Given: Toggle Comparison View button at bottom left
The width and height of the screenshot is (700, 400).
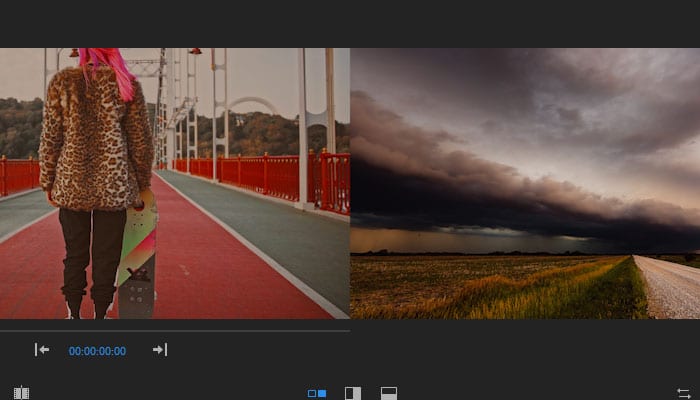Looking at the screenshot, I should pos(21,393).
